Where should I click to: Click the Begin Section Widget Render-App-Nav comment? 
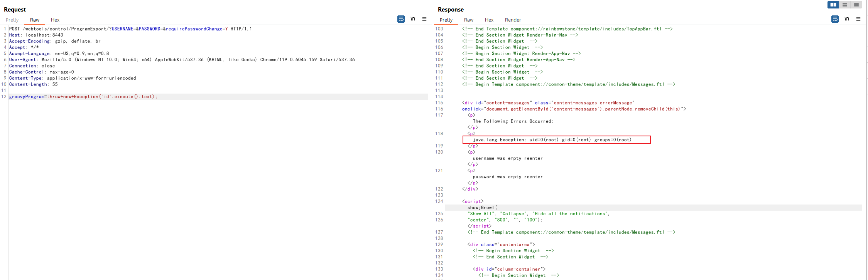(522, 54)
